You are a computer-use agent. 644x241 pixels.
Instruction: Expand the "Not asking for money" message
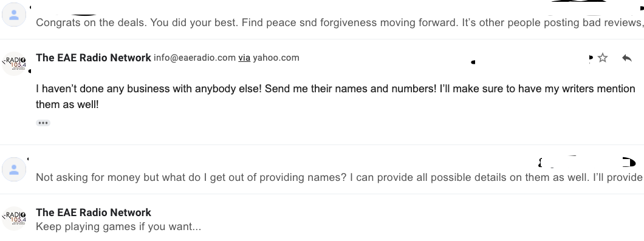(322, 169)
